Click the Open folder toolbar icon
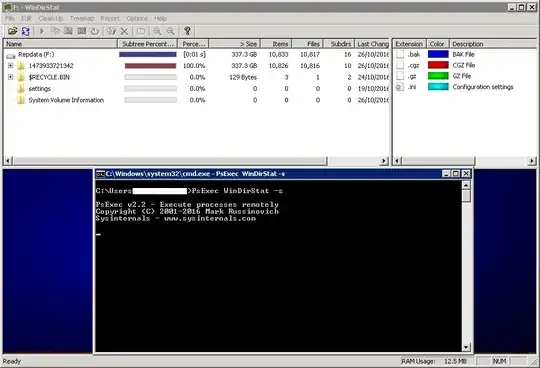The width and height of the screenshot is (540, 368). pos(13,31)
